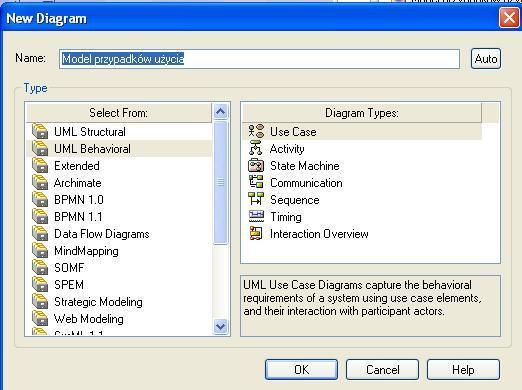The height and width of the screenshot is (390, 522).
Task: Click the Select From scrollbar thumb
Action: click(220, 182)
